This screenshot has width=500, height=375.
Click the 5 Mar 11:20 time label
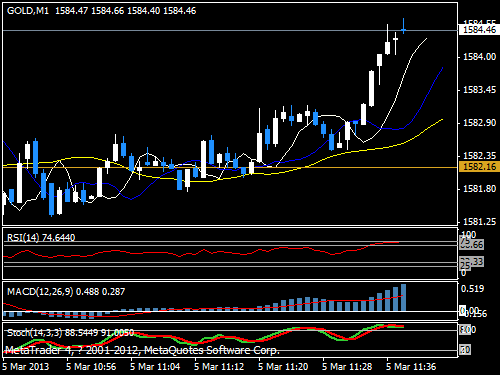283,367
